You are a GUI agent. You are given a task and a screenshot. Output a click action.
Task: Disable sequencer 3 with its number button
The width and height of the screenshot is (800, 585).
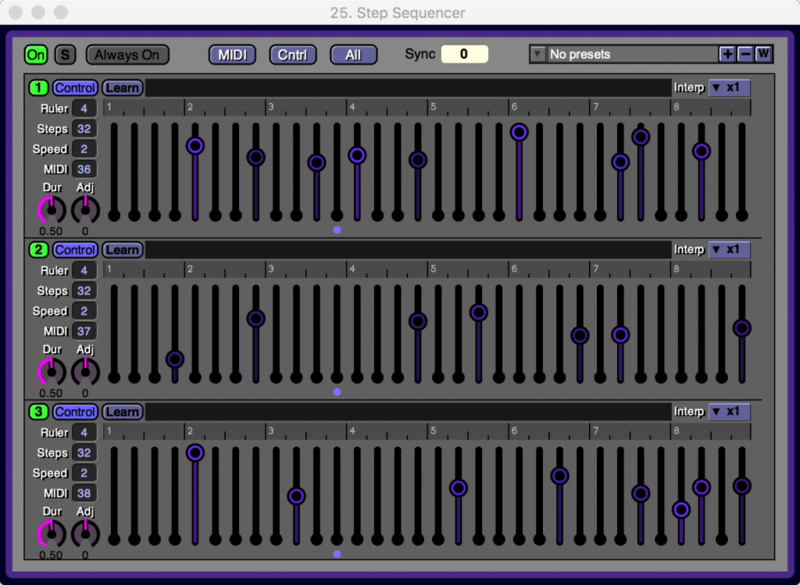38,412
